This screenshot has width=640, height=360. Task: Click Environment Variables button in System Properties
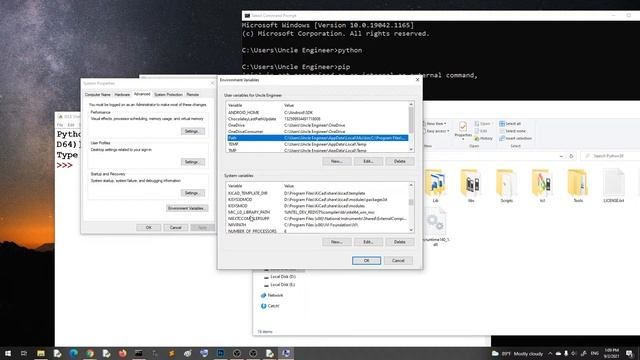point(187,208)
